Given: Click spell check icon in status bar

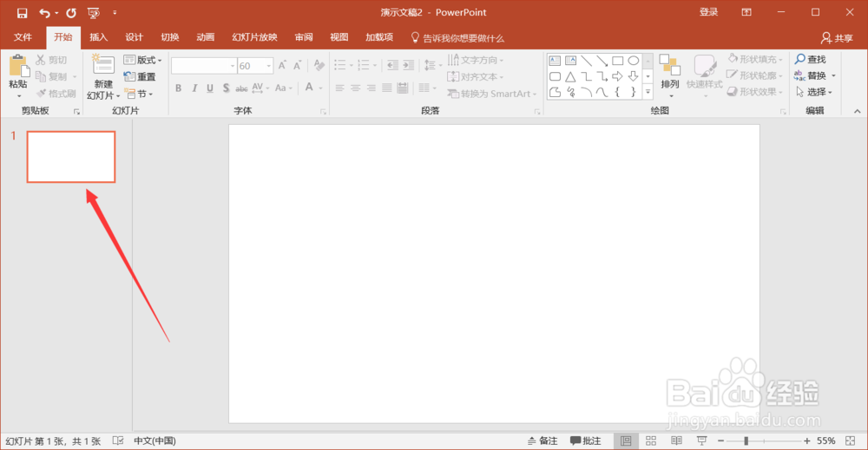Looking at the screenshot, I should point(118,440).
